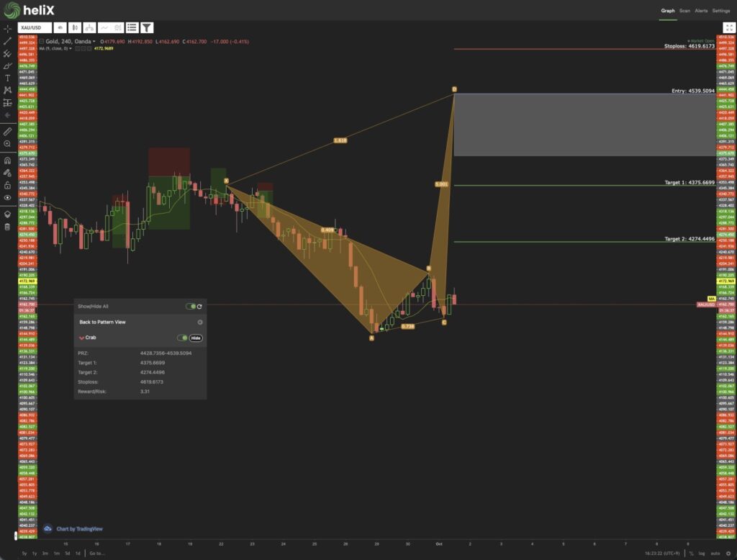Toggle auto scale mode
Image resolution: width=737 pixels, height=560 pixels.
[x=715, y=554]
